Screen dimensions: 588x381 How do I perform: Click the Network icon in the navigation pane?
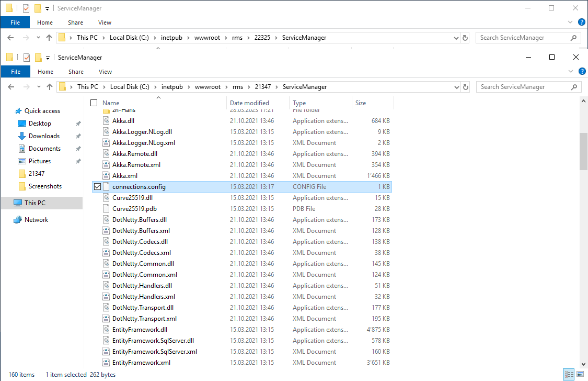[x=18, y=220]
